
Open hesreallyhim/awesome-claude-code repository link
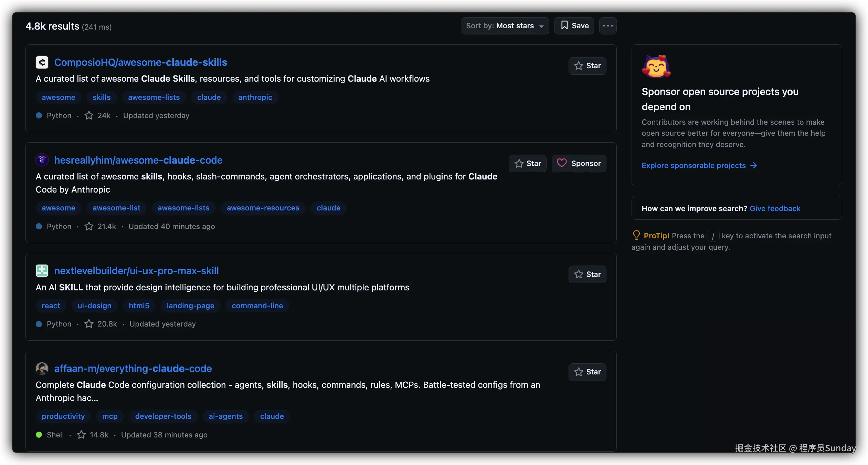[138, 160]
